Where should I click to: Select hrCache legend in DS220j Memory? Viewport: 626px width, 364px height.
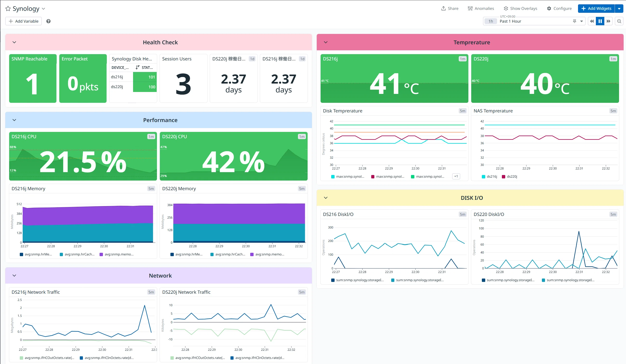click(228, 254)
